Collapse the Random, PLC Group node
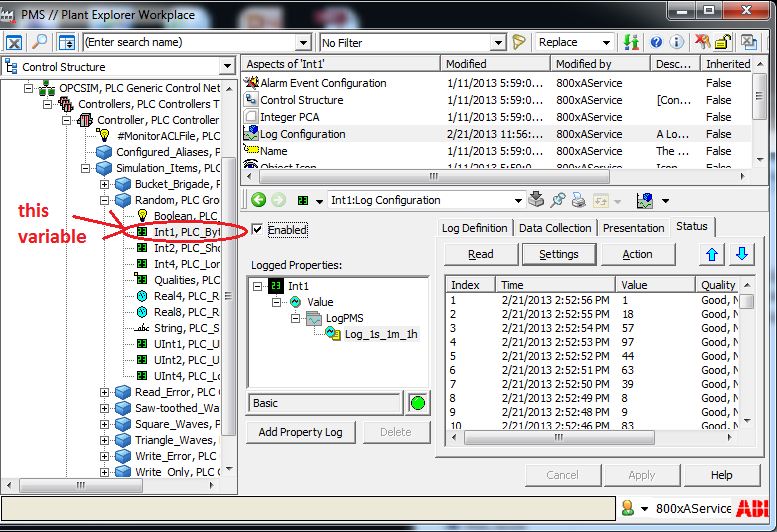 click(x=104, y=200)
